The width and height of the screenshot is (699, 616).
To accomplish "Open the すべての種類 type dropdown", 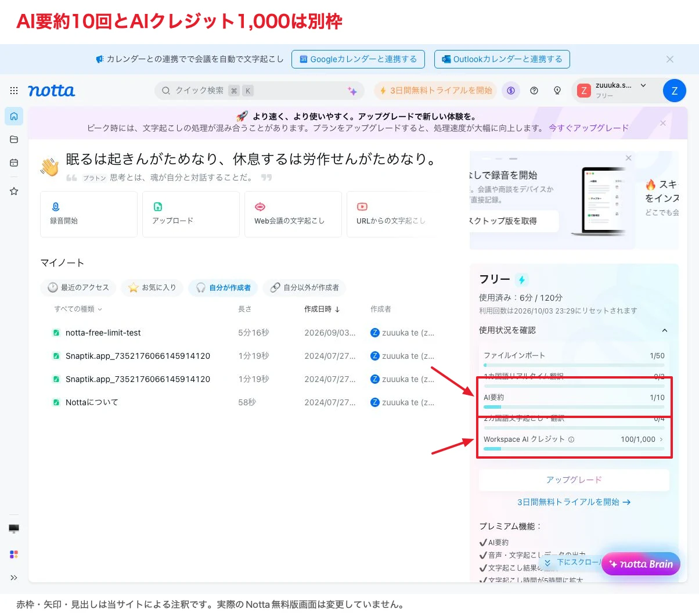I will coord(78,309).
